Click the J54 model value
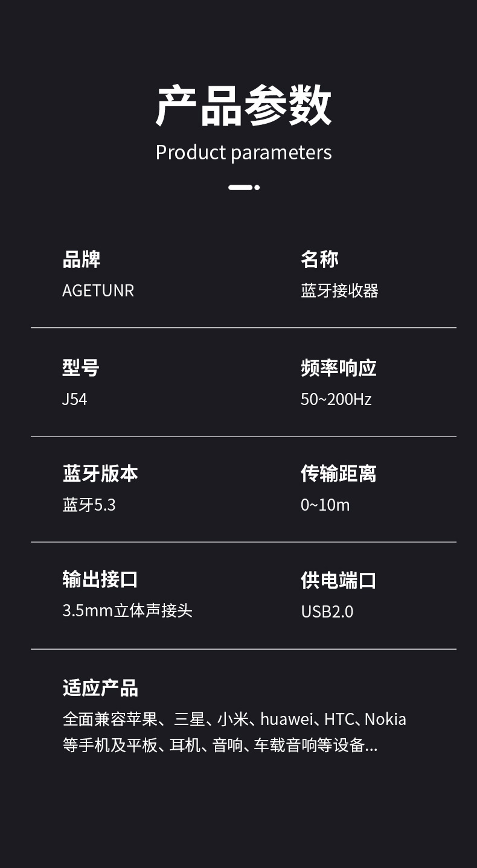 tap(75, 399)
